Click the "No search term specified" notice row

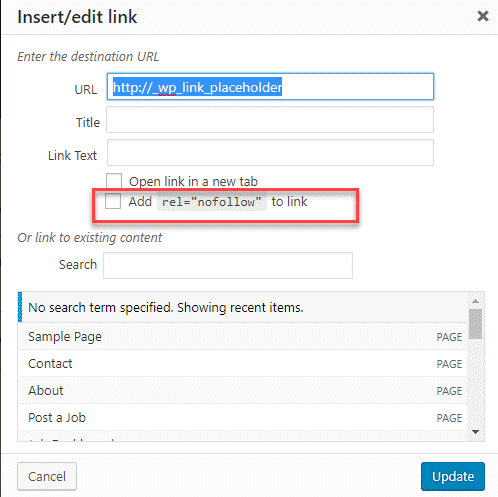(x=243, y=307)
